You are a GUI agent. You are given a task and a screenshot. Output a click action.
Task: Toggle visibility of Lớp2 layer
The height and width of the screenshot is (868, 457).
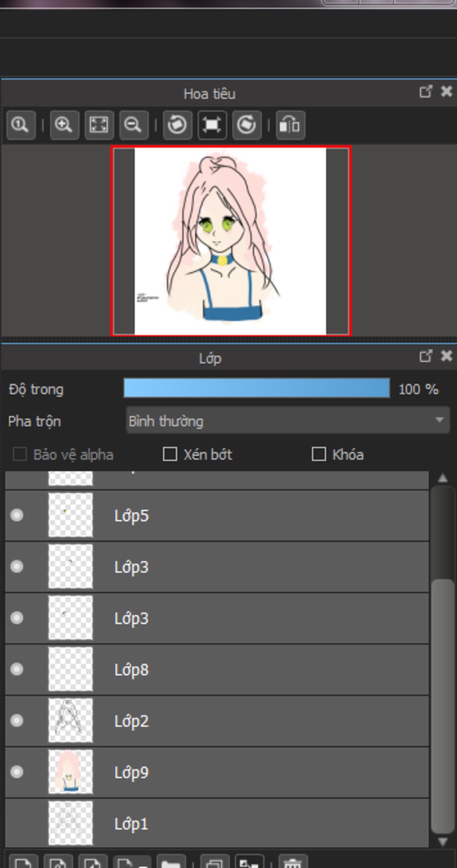coord(17,721)
